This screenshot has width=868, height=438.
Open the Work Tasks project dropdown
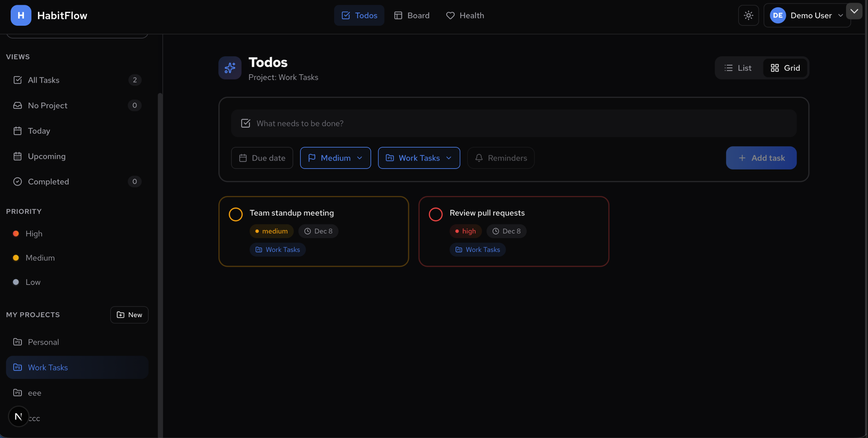[419, 158]
